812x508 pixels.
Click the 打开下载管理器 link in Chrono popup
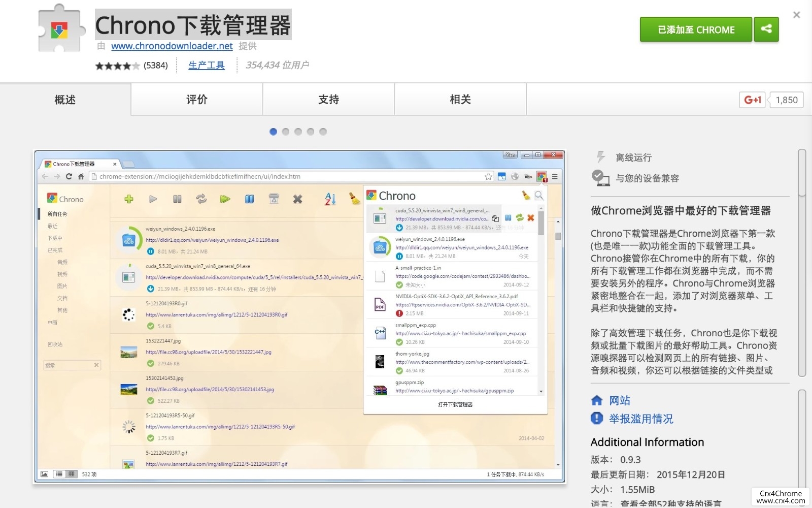tap(455, 404)
